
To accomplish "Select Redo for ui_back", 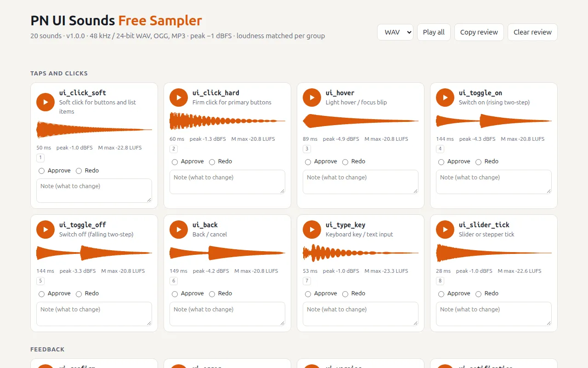I will (212, 294).
